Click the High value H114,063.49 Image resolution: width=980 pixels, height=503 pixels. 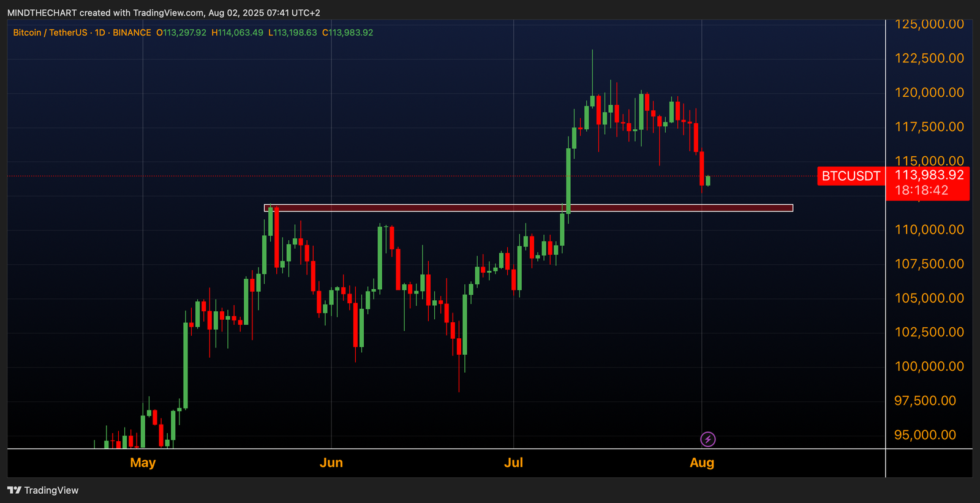coord(238,32)
